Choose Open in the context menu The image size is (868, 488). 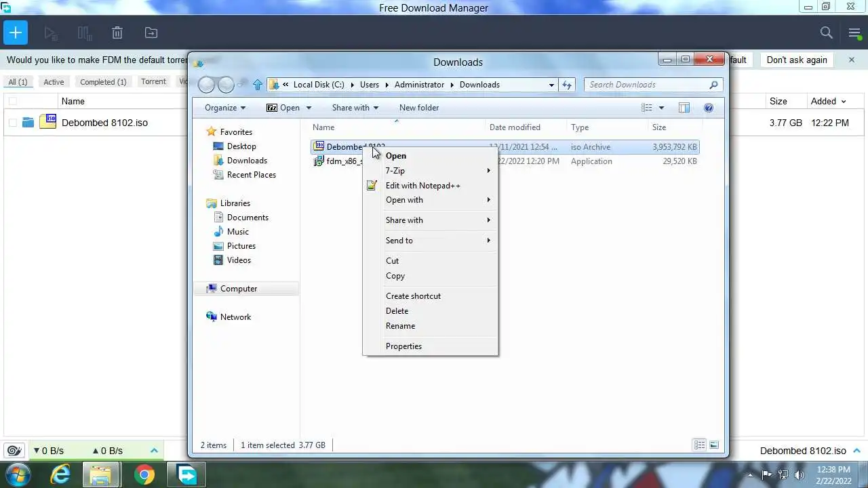point(430,155)
